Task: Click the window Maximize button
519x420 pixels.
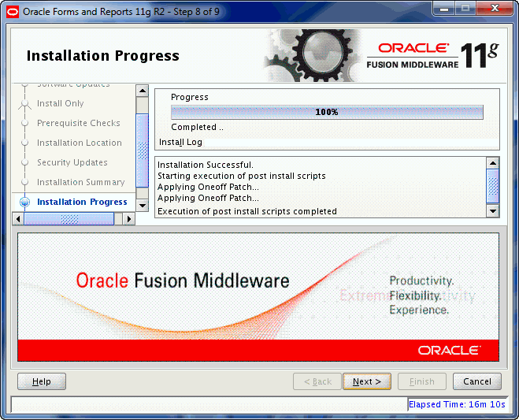Action: (x=465, y=9)
